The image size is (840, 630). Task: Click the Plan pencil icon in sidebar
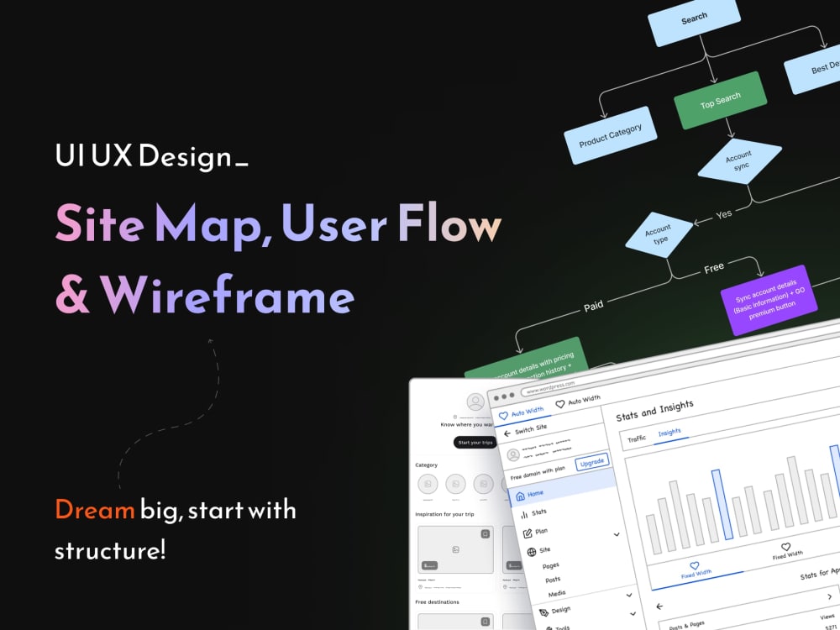(x=528, y=533)
